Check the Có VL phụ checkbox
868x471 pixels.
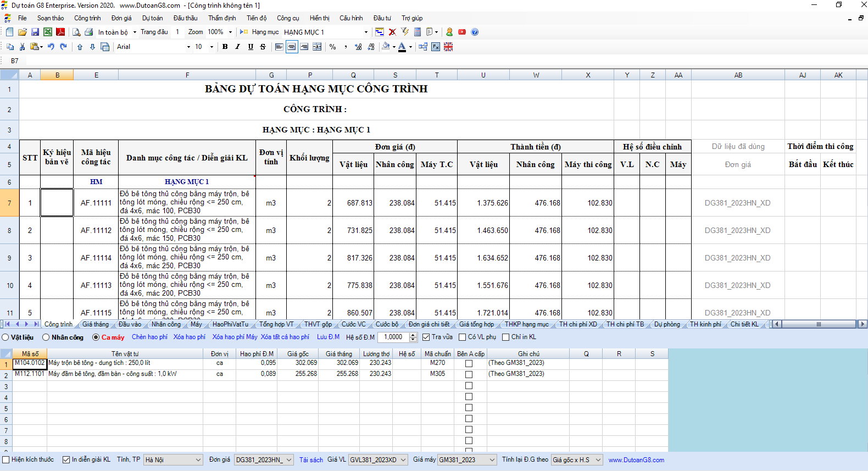(x=462, y=337)
